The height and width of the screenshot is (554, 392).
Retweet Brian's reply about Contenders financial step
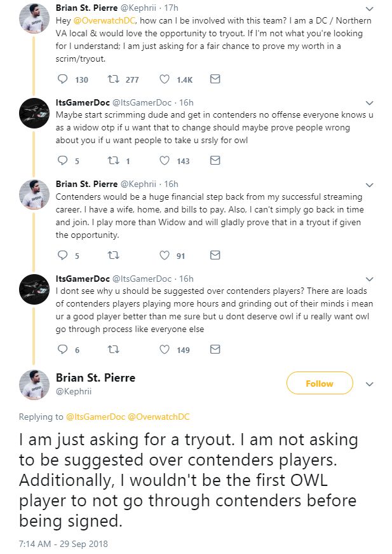pos(114,255)
